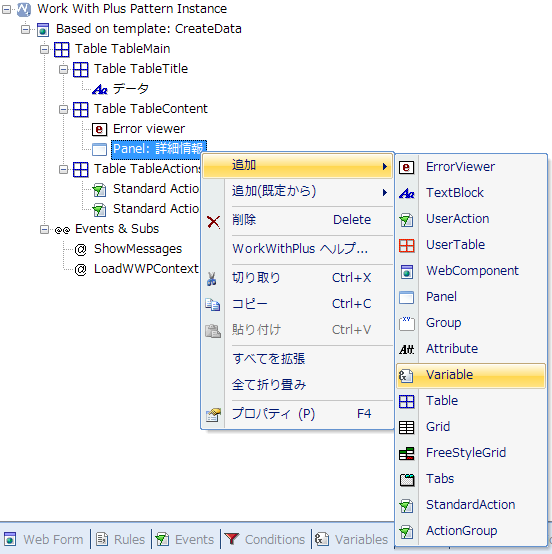Click the Group icon in the submenu
Image resolution: width=552 pixels, height=554 pixels.
[x=406, y=323]
